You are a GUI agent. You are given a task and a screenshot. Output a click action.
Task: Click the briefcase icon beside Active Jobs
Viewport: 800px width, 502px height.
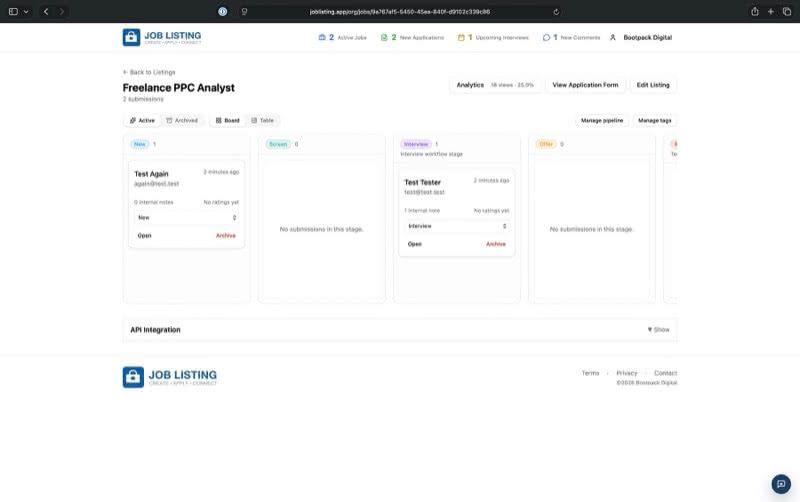322,37
